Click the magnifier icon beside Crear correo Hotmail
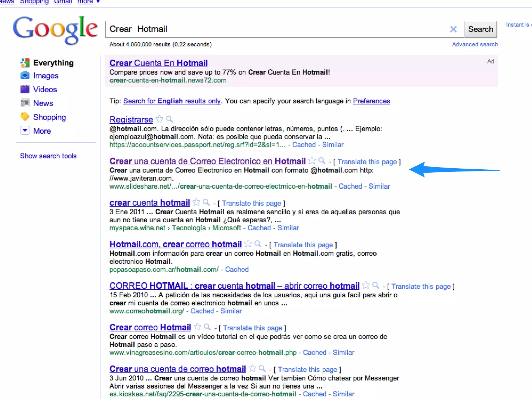This screenshot has height=399, width=532. [207, 327]
